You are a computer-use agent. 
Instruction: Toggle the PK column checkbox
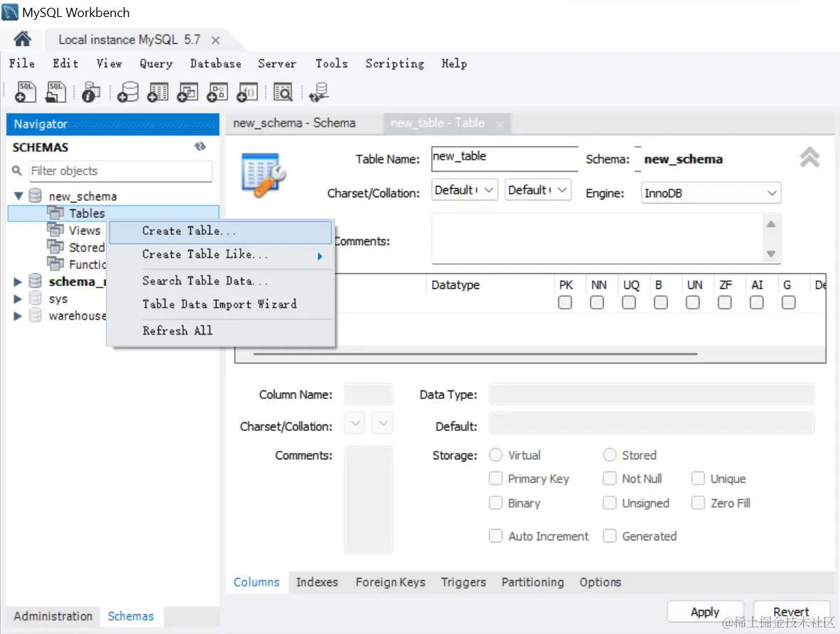click(564, 302)
